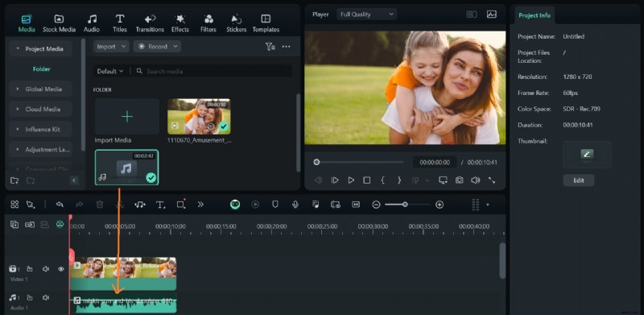
Task: Mute the Video 1 track
Action: (46, 269)
